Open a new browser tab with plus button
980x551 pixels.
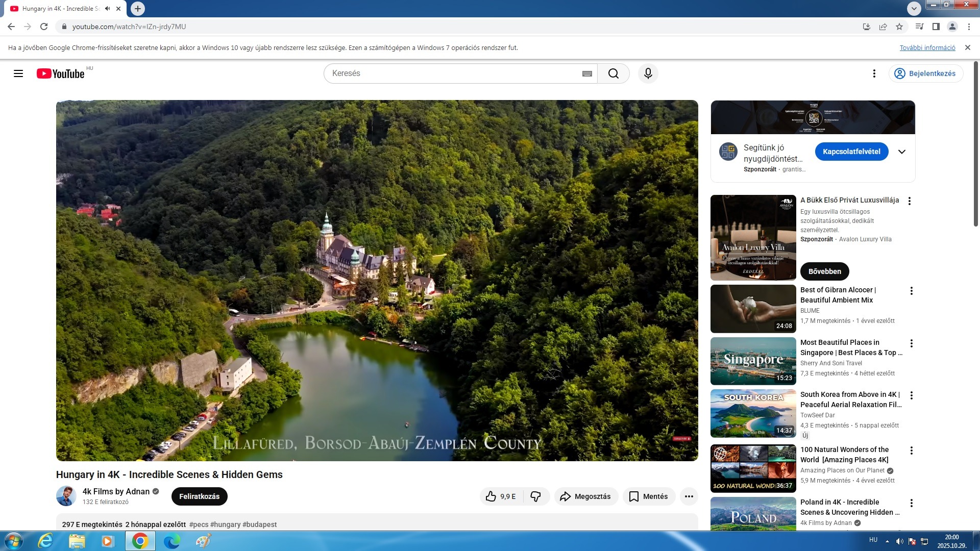[x=137, y=9]
